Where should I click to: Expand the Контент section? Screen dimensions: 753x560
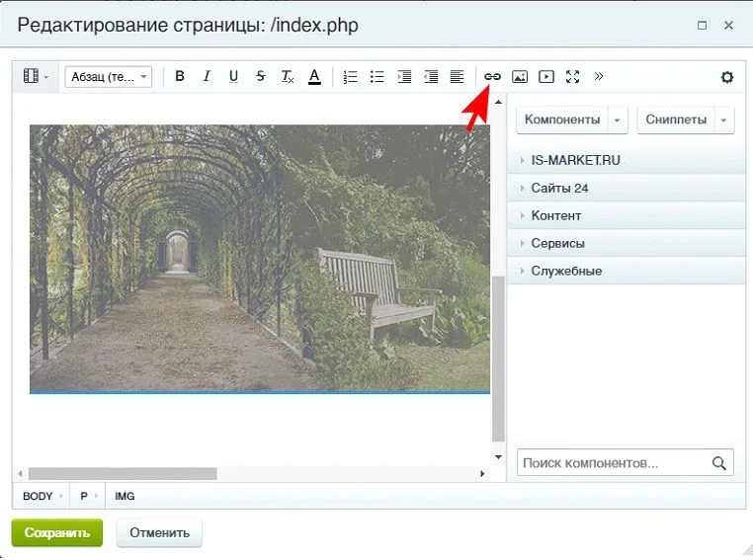coord(626,216)
